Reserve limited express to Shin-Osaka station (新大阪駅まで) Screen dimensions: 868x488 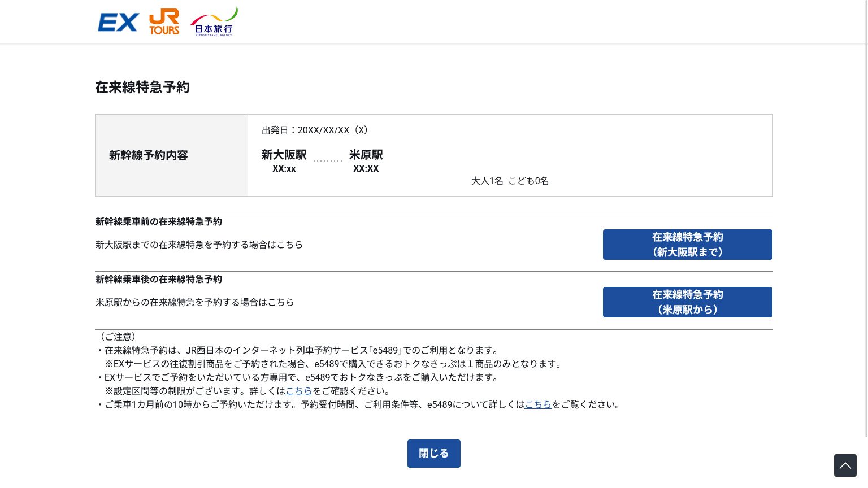(688, 245)
